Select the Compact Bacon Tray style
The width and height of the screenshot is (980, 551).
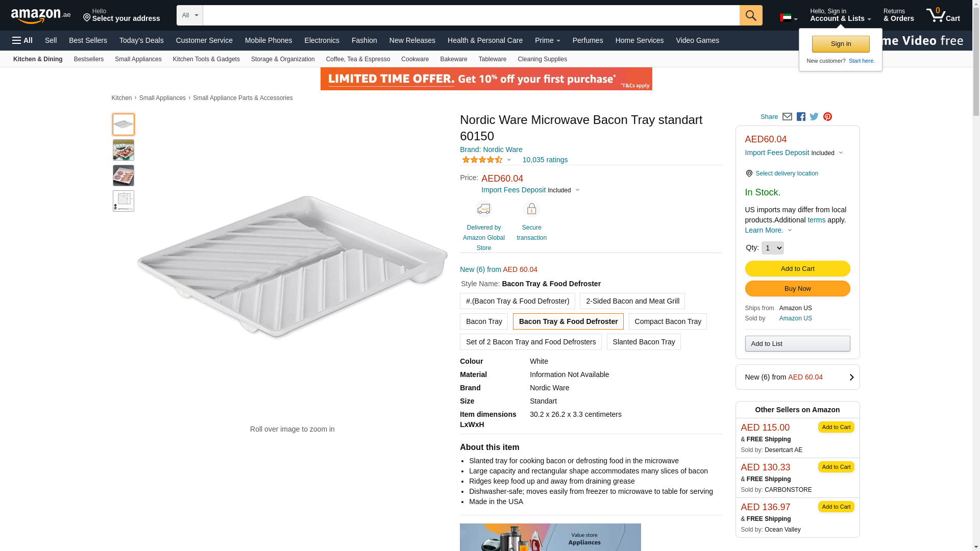pos(668,321)
